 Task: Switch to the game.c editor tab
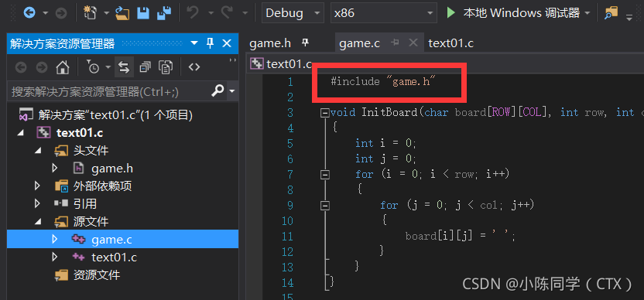(360, 43)
